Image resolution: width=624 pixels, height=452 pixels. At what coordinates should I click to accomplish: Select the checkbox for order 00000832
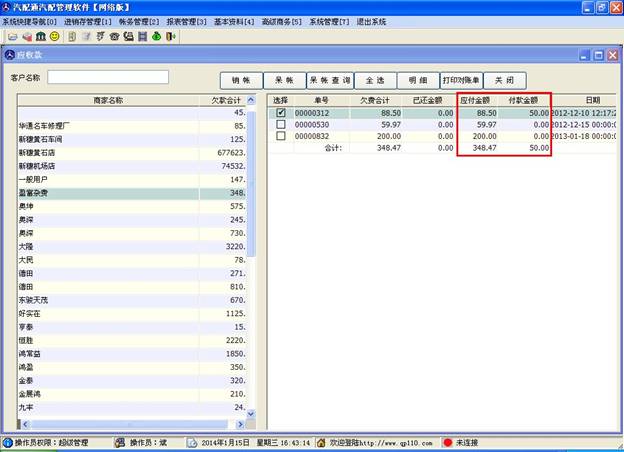click(281, 136)
